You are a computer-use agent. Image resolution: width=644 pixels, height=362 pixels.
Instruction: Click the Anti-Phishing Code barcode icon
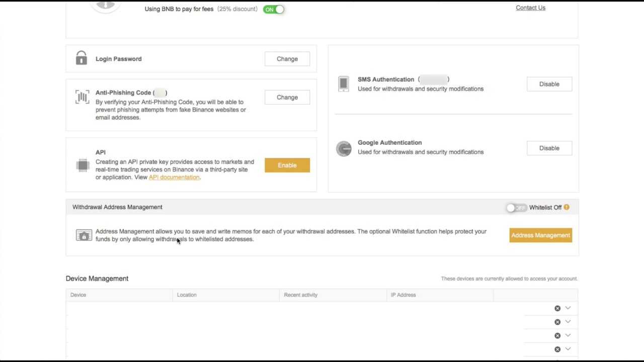click(82, 97)
